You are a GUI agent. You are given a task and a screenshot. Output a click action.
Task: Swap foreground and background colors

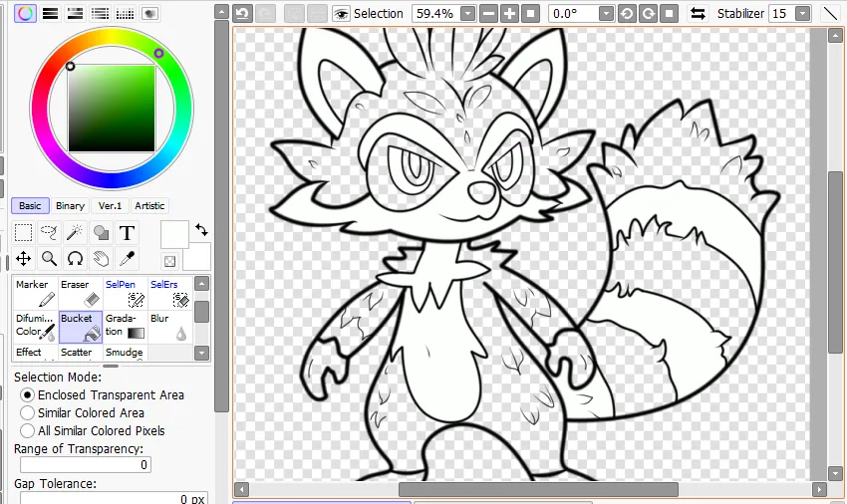tap(201, 229)
